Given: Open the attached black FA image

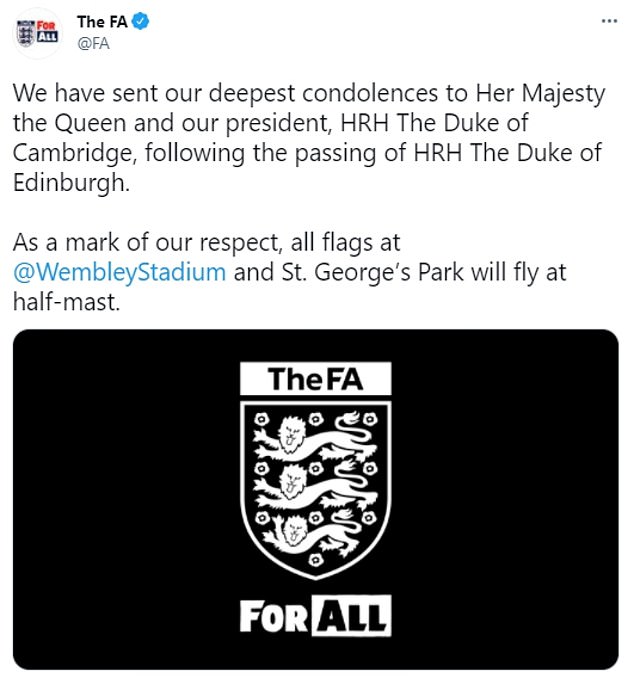Looking at the screenshot, I should tap(315, 499).
